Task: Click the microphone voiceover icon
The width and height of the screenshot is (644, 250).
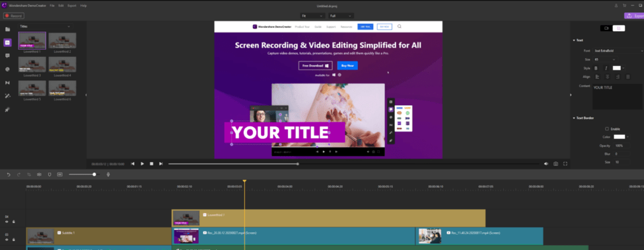Action: coord(108,175)
